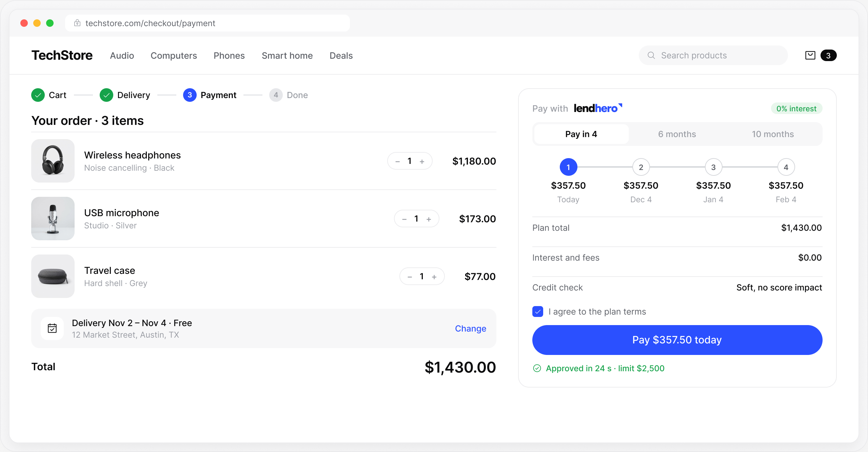The image size is (868, 452).
Task: Decrease Travel case quantity
Action: (x=410, y=277)
